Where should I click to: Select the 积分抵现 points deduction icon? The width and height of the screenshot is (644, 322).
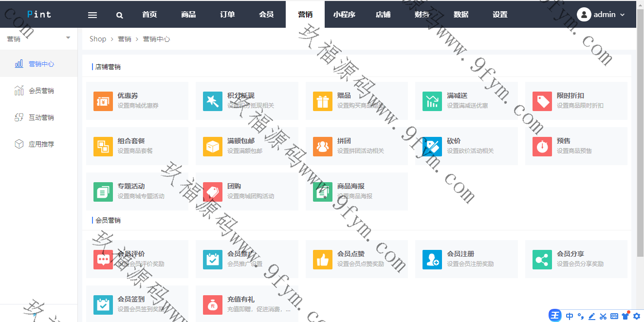tap(213, 101)
